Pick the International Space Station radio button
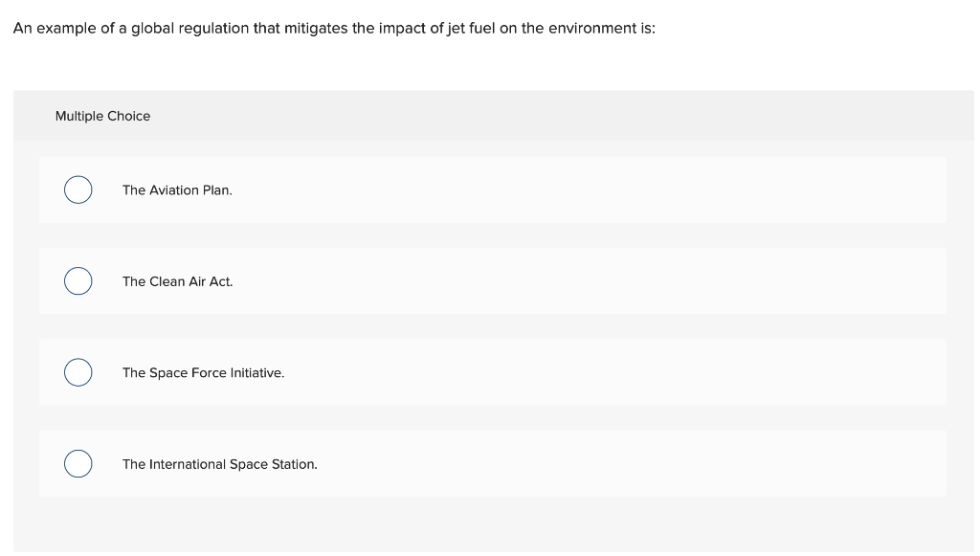 [x=78, y=464]
